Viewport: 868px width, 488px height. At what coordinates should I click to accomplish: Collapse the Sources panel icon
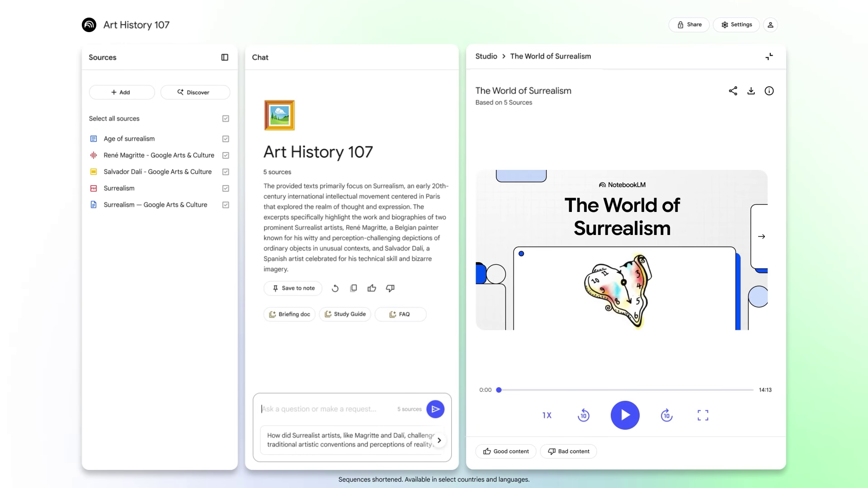tap(225, 57)
